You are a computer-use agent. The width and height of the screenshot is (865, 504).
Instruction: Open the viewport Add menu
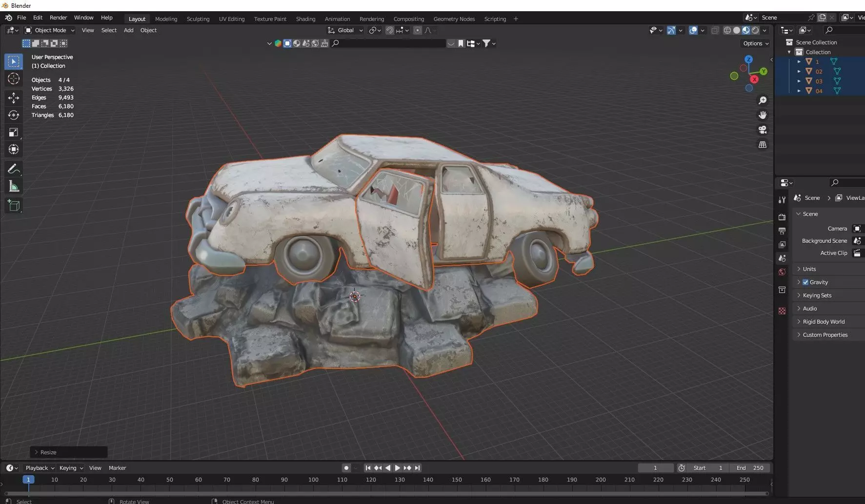(128, 30)
